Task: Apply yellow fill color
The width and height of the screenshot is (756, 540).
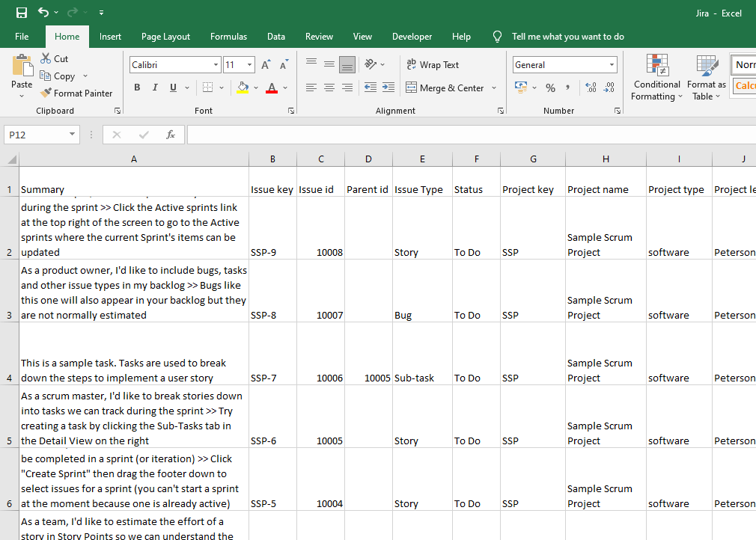Action: click(243, 88)
